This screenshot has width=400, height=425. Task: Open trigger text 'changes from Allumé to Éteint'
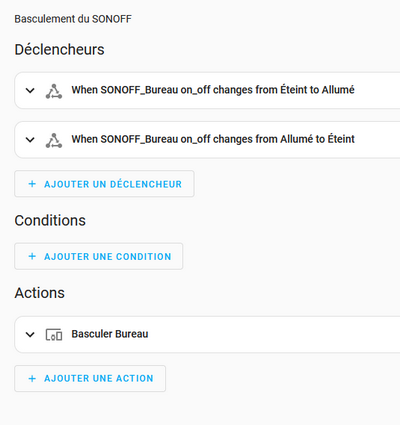tap(284, 139)
